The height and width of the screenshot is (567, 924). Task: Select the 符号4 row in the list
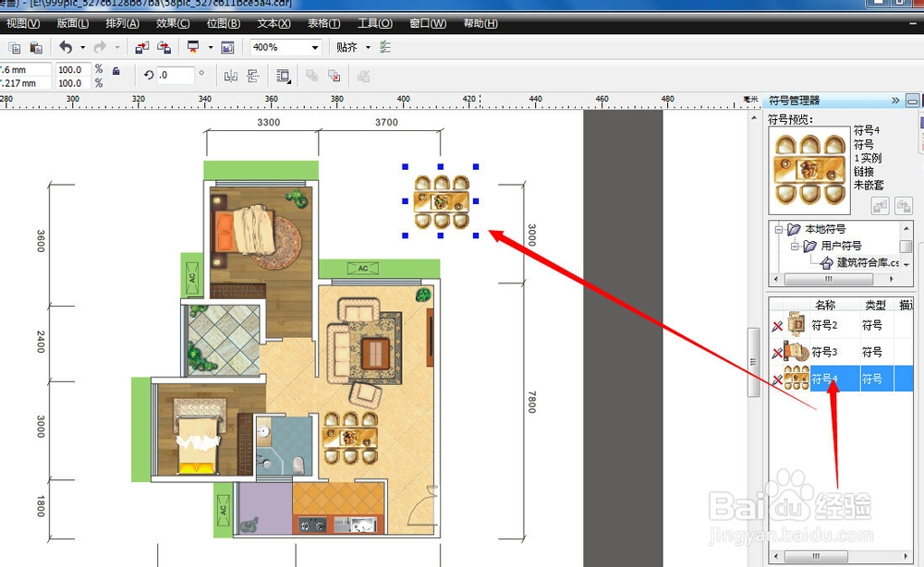(842, 379)
